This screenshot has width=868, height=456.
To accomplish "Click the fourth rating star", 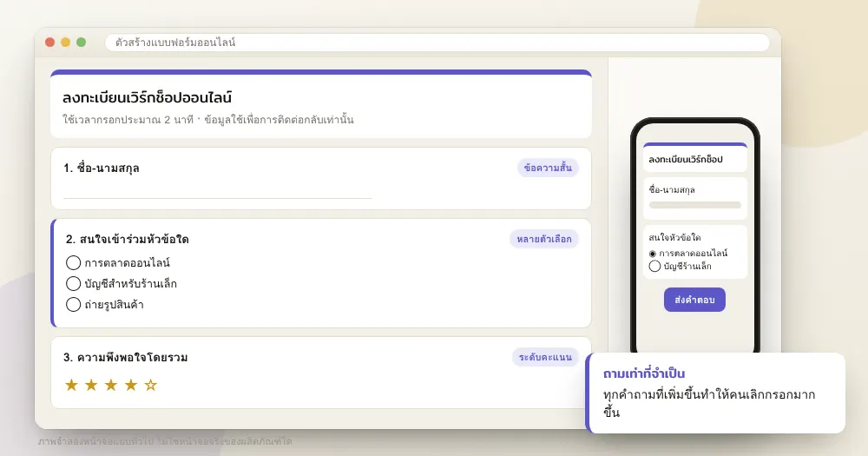I will pyautogui.click(x=131, y=385).
